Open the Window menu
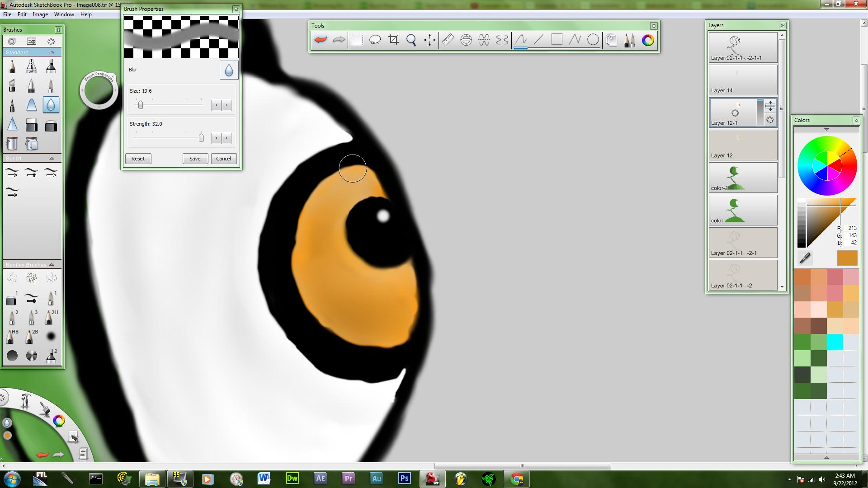This screenshot has width=868, height=488. (64, 14)
